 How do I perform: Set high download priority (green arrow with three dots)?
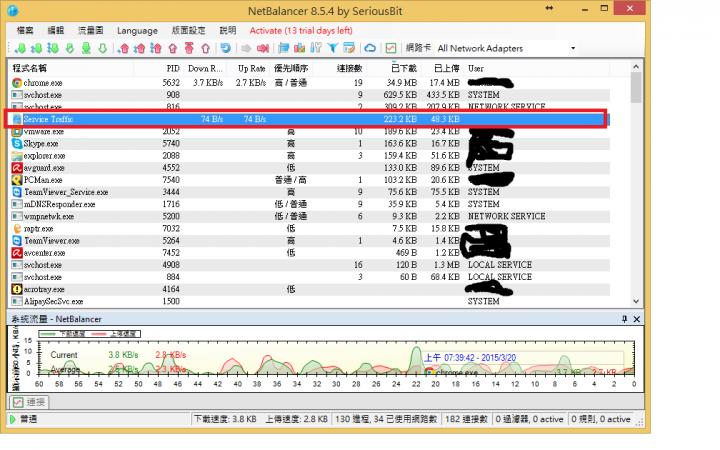(53, 48)
